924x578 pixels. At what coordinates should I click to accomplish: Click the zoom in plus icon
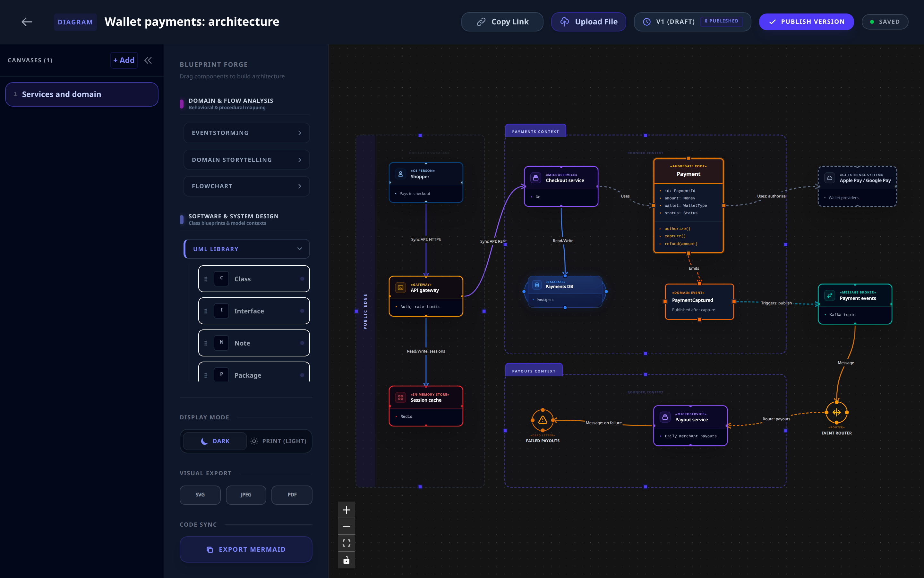coord(346,510)
